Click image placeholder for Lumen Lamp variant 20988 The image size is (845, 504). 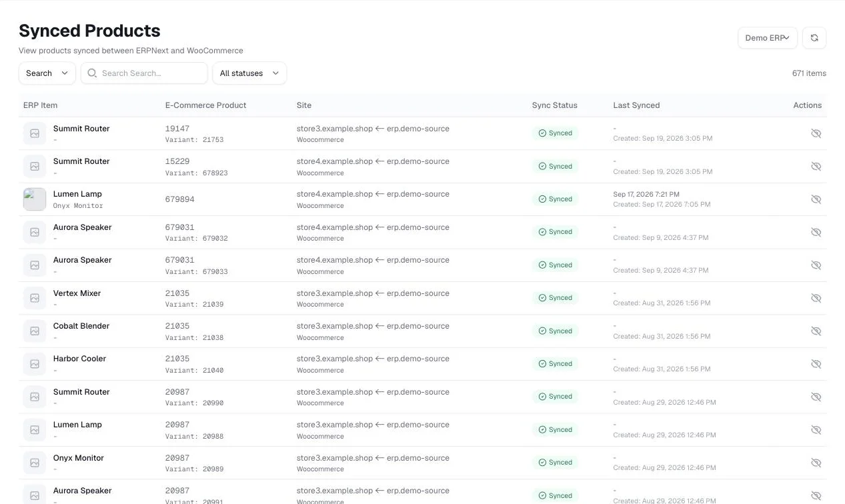[x=35, y=429]
